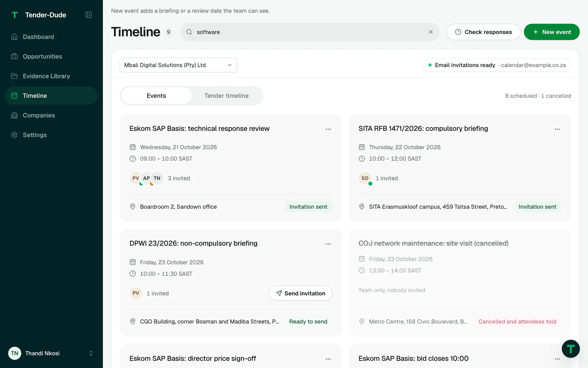This screenshot has height=368, width=588.
Task: Click Email invitations ready status pill
Action: point(497,65)
